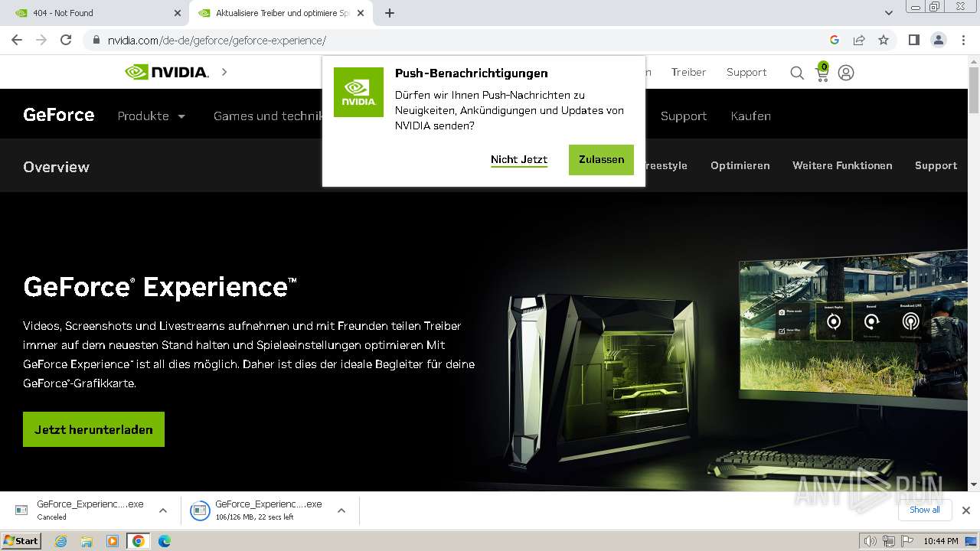Screen dimensions: 980x551
Task: Click the Overview heading
Action: [56, 167]
